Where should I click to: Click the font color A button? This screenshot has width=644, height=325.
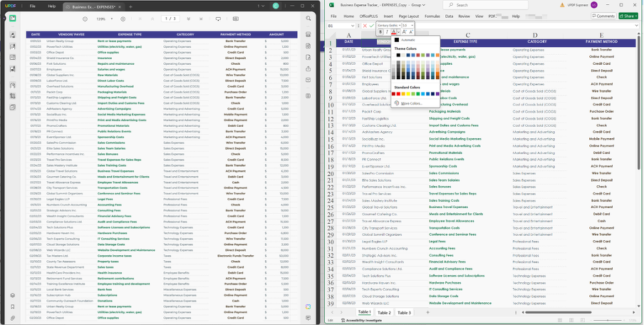click(393, 31)
